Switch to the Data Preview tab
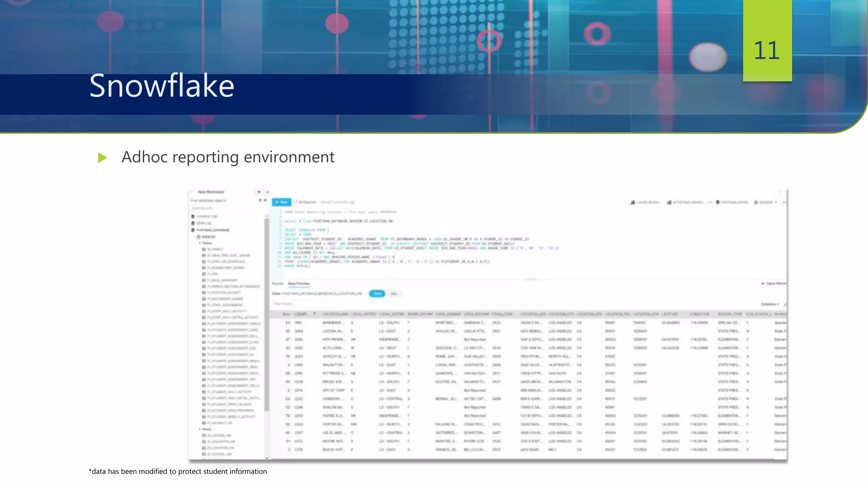868x488 pixels. [x=299, y=283]
